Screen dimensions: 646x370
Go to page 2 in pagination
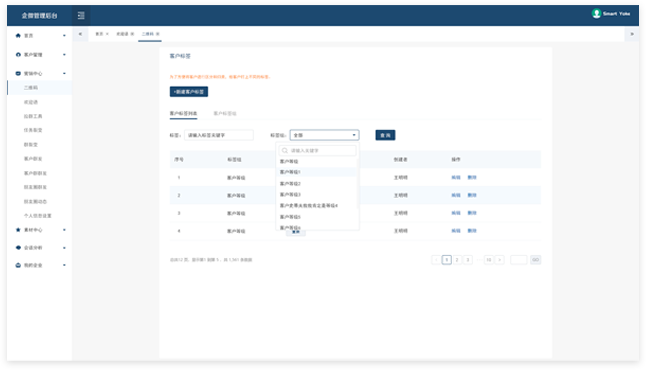[457, 260]
